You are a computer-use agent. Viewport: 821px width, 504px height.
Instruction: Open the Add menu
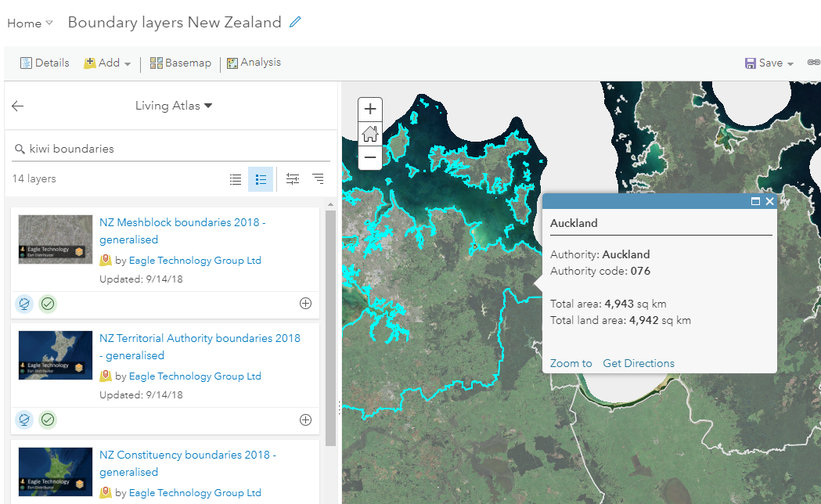[107, 63]
